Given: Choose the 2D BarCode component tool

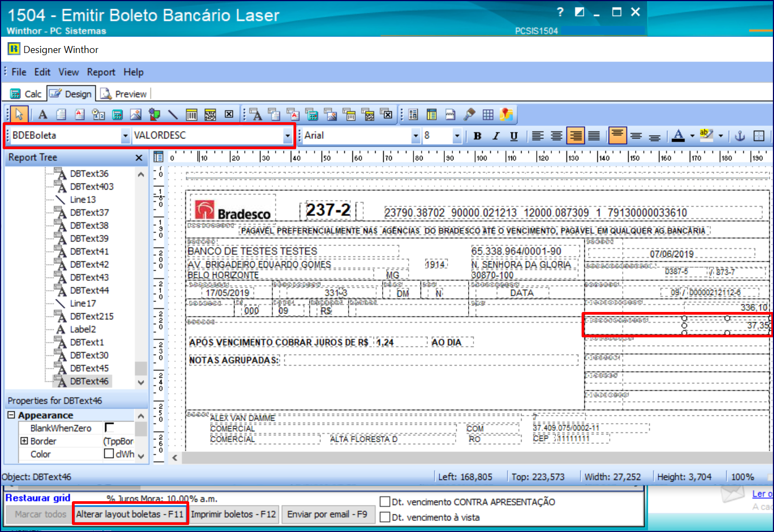Looking at the screenshot, I should 210,114.
